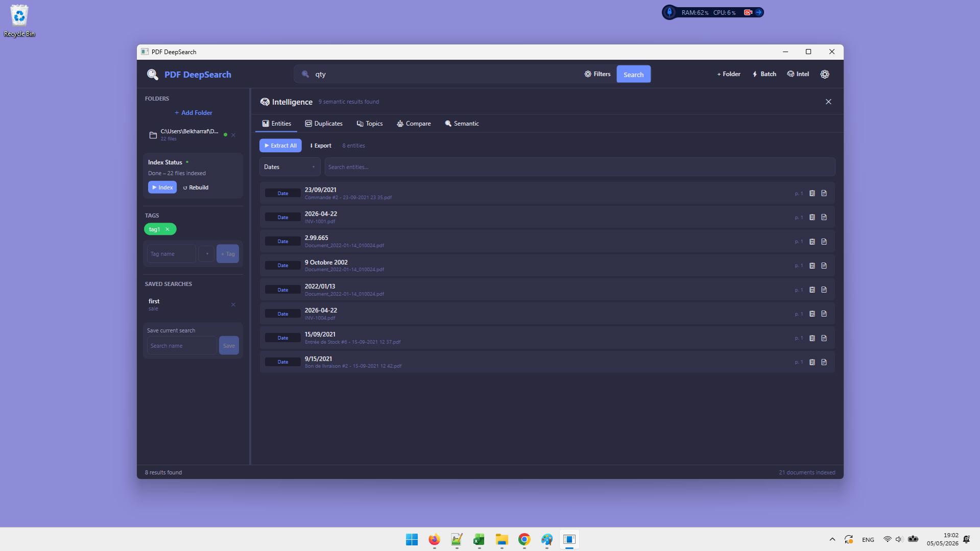Open the Compare tab
The height and width of the screenshot is (551, 980).
414,124
